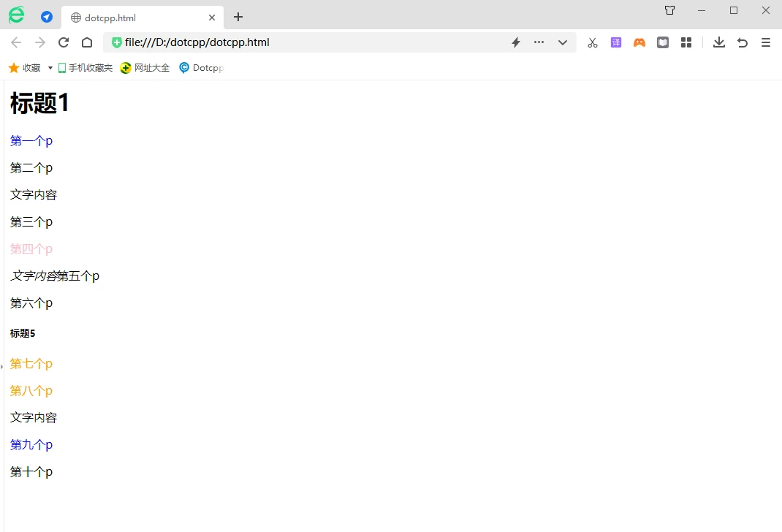Expand the 收藏 dropdown arrow
This screenshot has width=782, height=532.
click(x=50, y=68)
